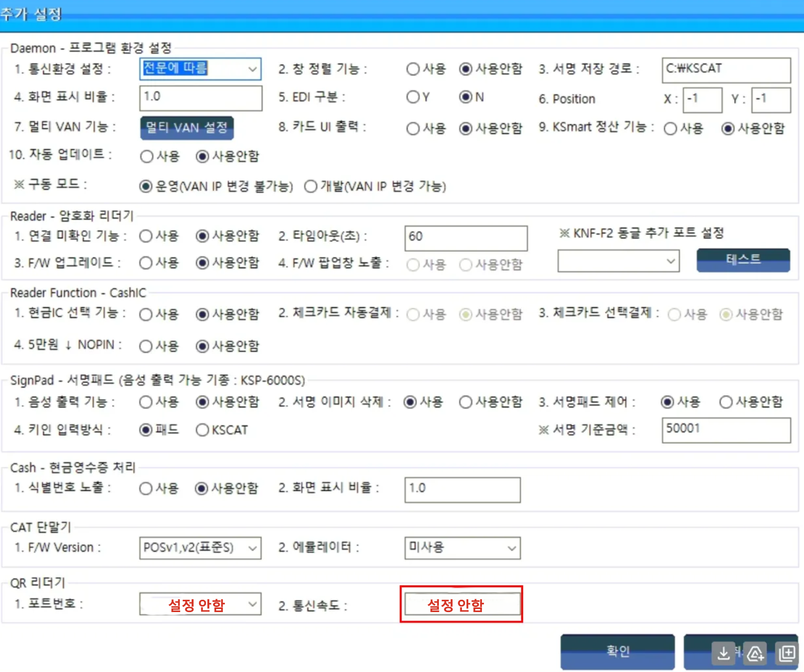The height and width of the screenshot is (672, 804).
Task: Select 사용안함 for 카드 UI 출력
Action: [x=491, y=129]
